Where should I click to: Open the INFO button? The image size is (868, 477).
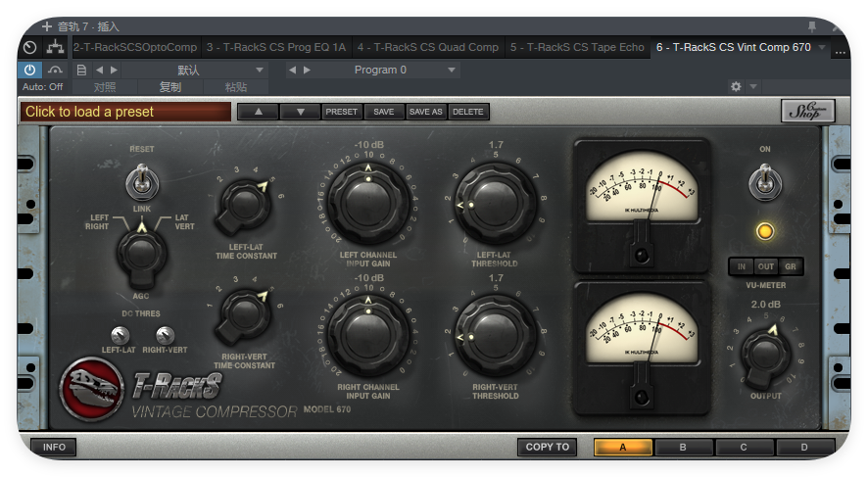pos(54,447)
